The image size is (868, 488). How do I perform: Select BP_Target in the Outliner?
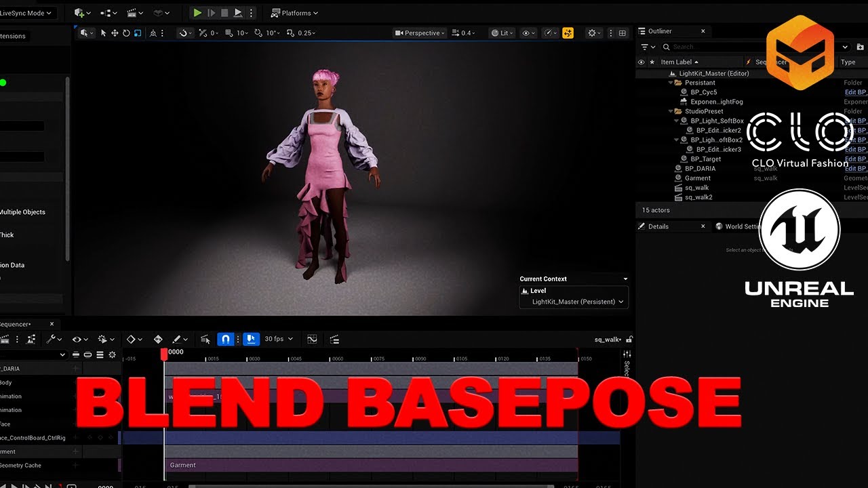705,159
